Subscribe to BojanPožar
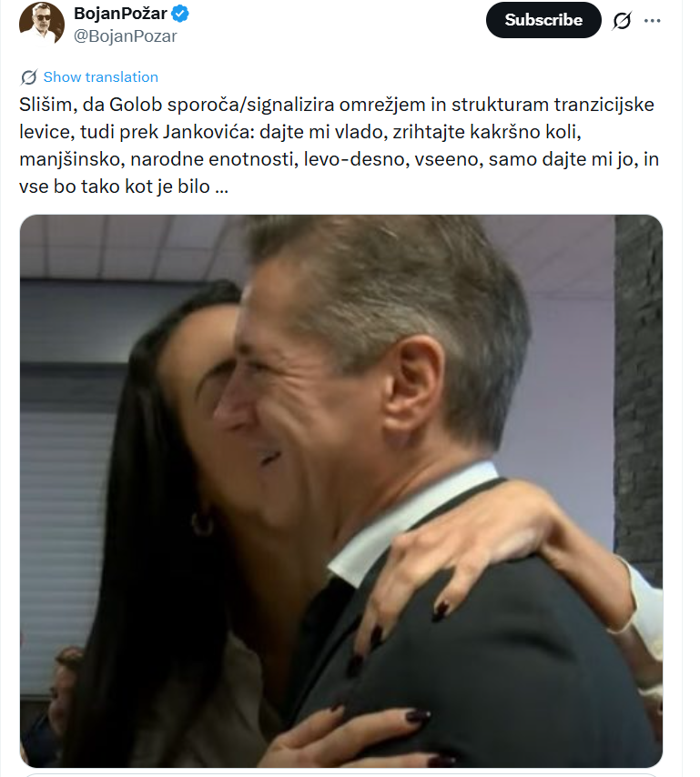This screenshot has width=700, height=777. 543,20
